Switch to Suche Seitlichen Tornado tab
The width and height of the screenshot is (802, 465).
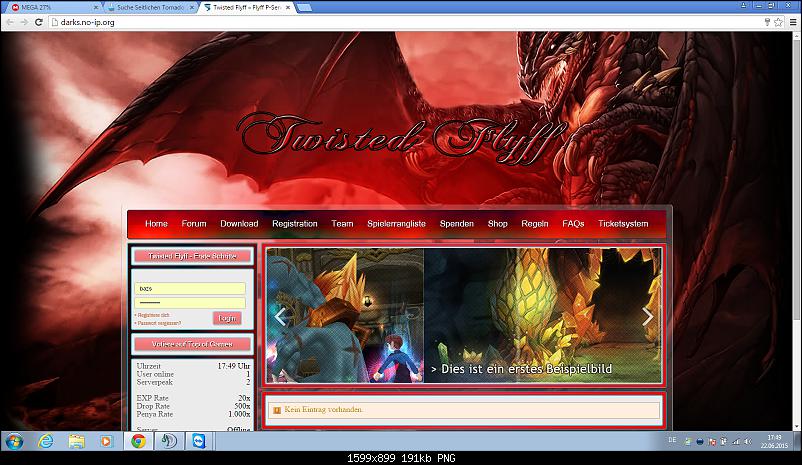(148, 8)
